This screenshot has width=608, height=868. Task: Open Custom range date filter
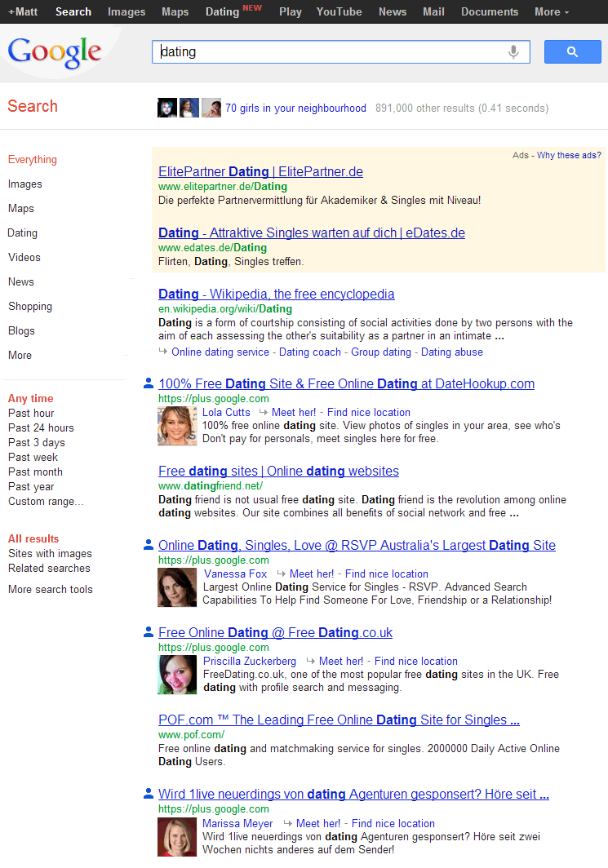click(46, 501)
